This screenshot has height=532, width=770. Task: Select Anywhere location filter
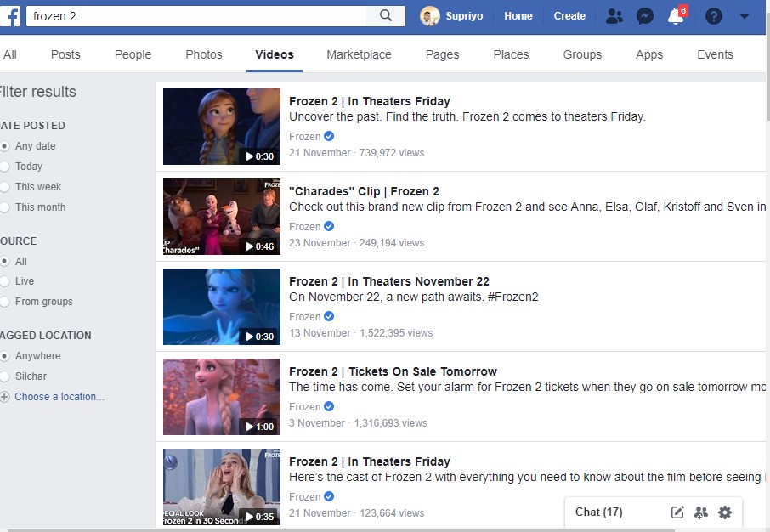click(x=4, y=355)
